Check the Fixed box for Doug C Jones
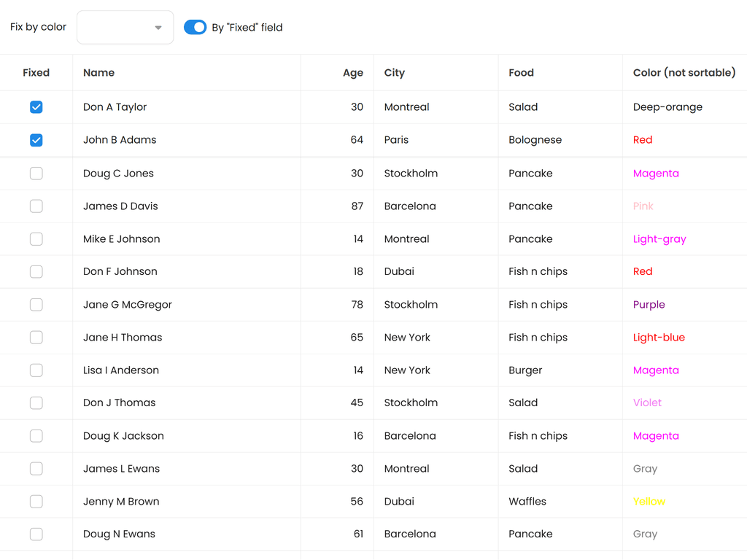 click(x=36, y=174)
